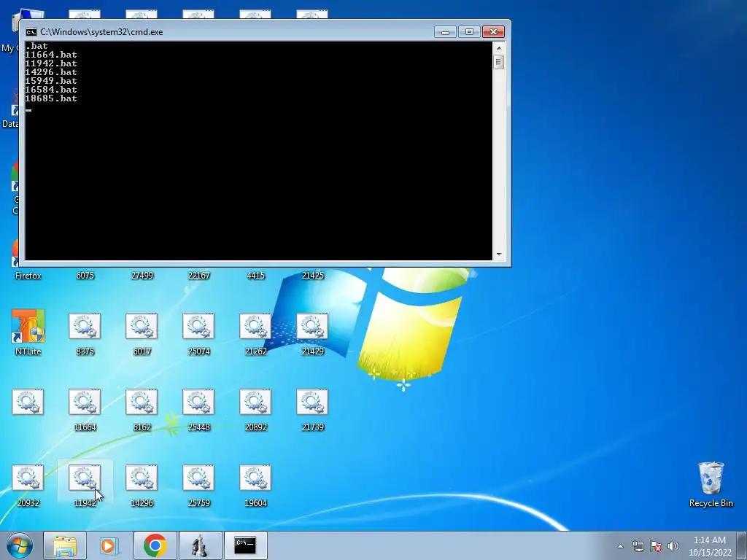The width and height of the screenshot is (747, 560).
Task: Click the Firefox desktop icon label
Action: tap(28, 276)
